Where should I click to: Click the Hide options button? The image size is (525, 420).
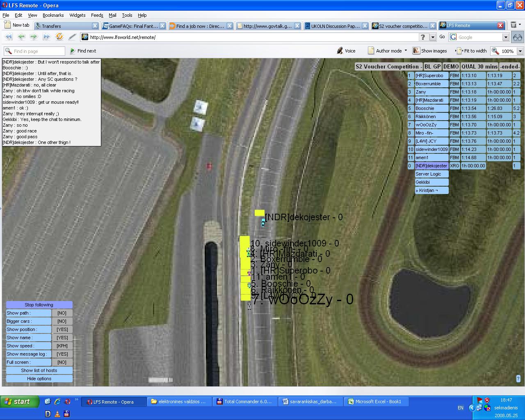pyautogui.click(x=39, y=379)
